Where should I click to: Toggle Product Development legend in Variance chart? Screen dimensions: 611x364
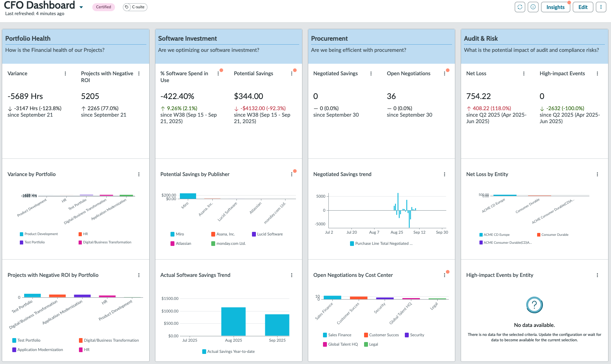pyautogui.click(x=39, y=234)
